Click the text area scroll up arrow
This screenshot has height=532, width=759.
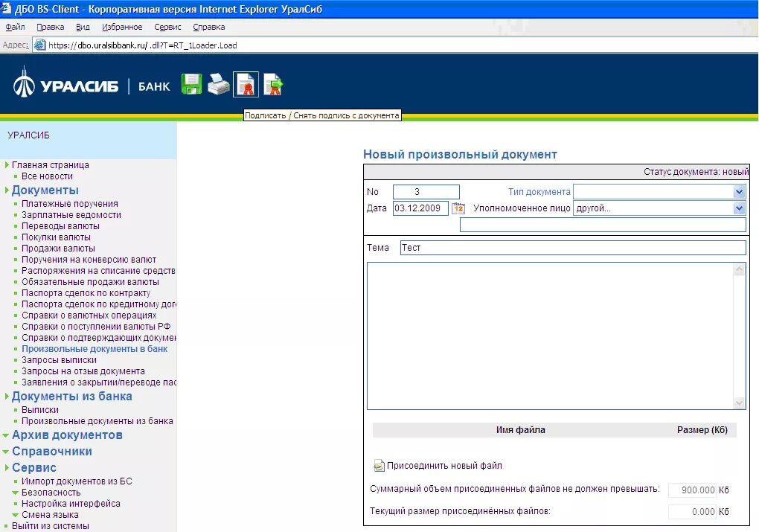739,269
